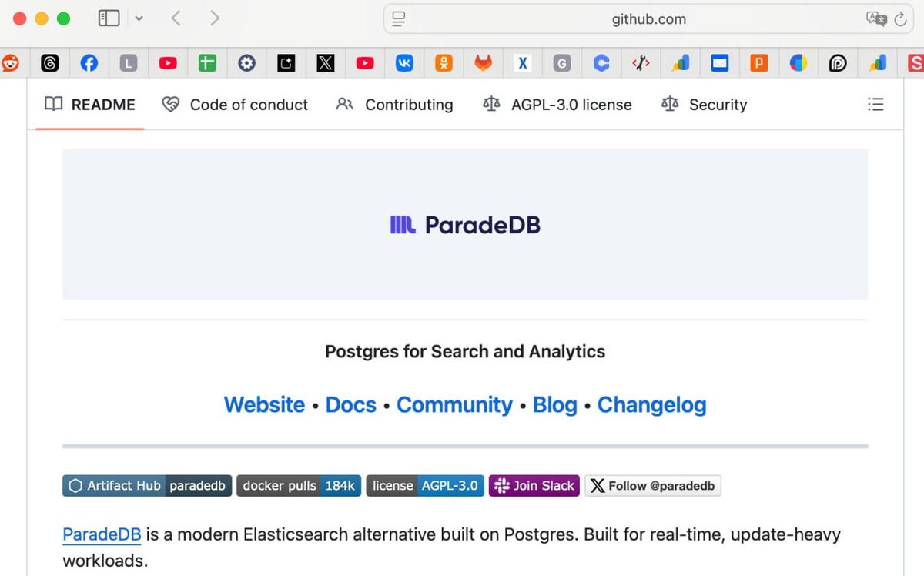Open the gray L pinned tab
The height and width of the screenshot is (576, 924).
tap(129, 63)
